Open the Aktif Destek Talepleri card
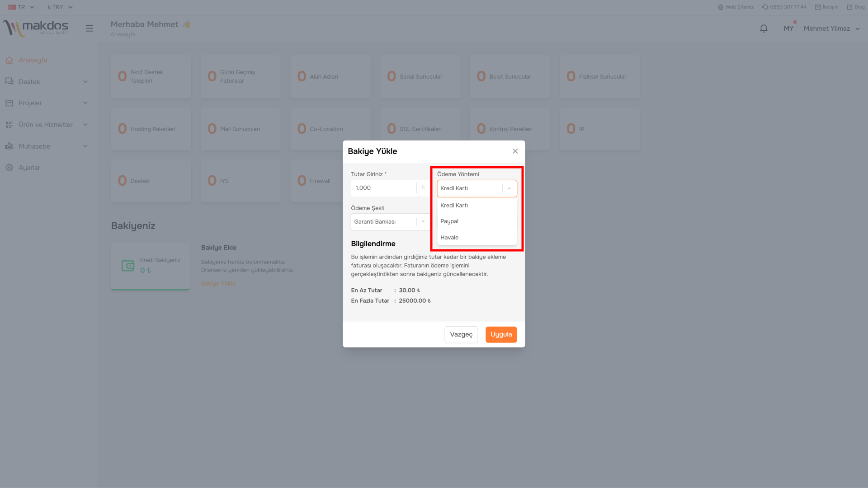 (x=151, y=77)
